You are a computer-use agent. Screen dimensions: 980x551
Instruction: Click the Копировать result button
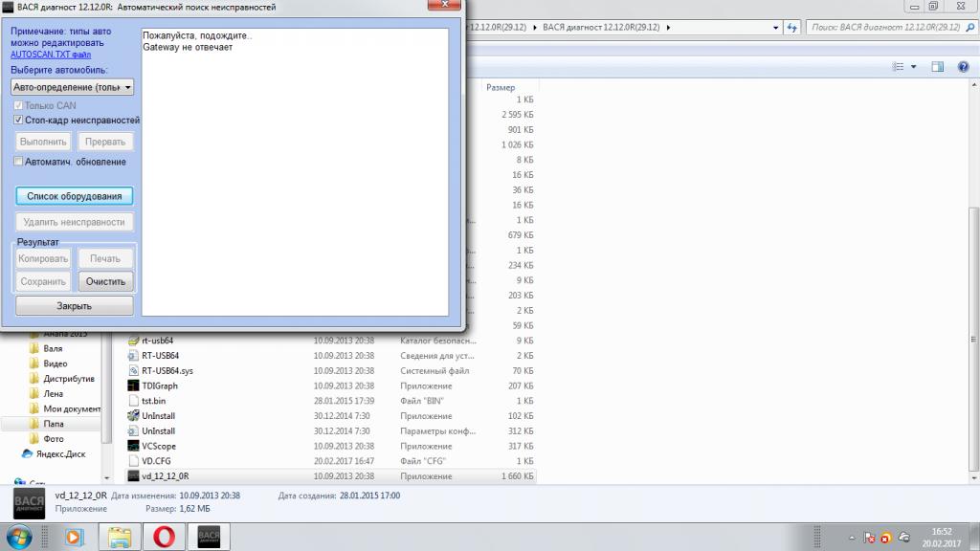point(43,258)
